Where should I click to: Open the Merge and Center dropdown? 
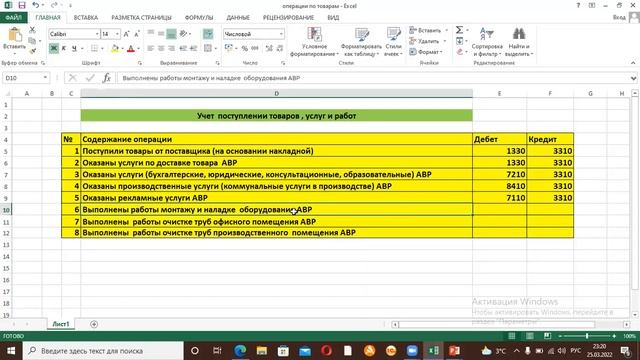(216, 49)
